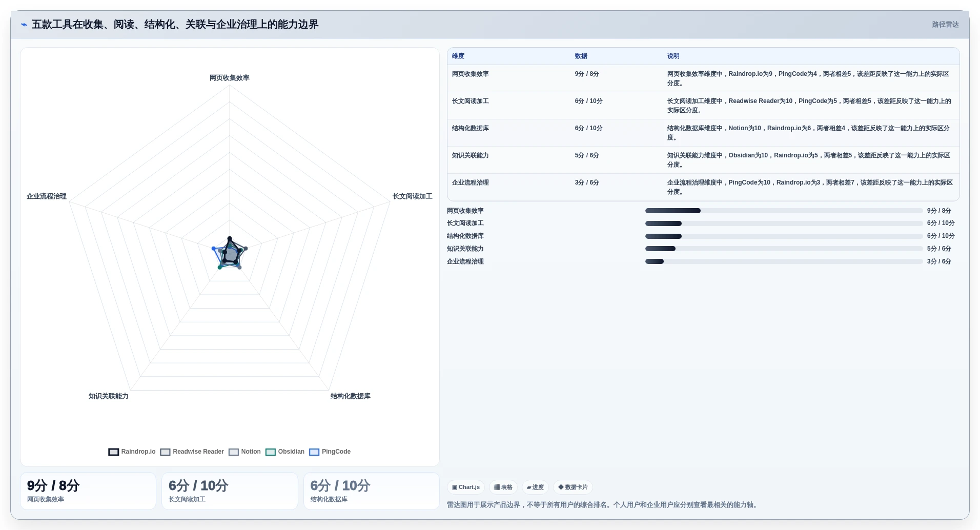Screen dimensions: 980x530
Task: Click radar axis label 网页收集效率
Action: click(x=230, y=78)
